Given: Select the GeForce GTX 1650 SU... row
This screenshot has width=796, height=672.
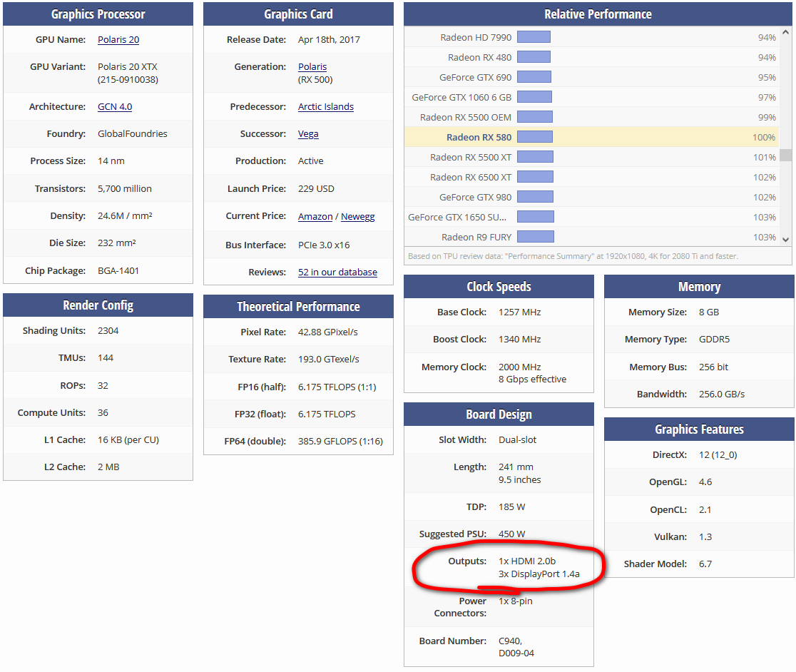Looking at the screenshot, I should click(x=591, y=217).
